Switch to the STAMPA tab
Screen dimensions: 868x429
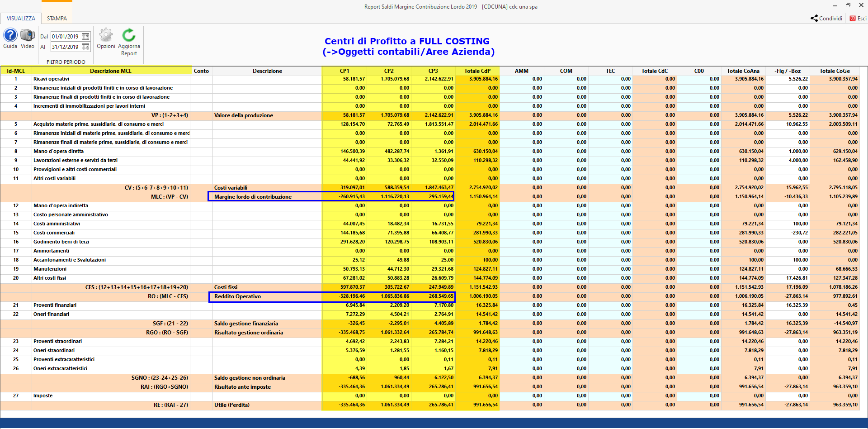[57, 19]
